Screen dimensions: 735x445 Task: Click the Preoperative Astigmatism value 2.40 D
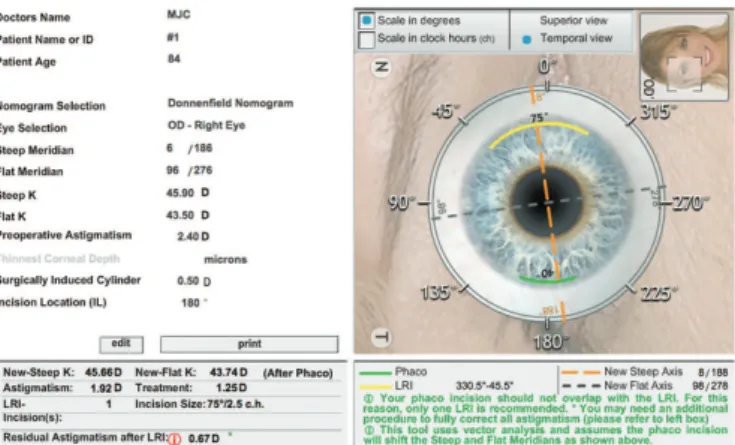pyautogui.click(x=193, y=236)
